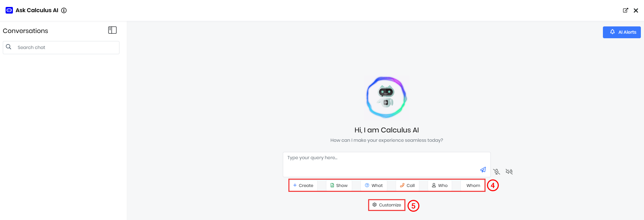Image resolution: width=644 pixels, height=220 pixels.
Task: Click the search magnifier icon in Conversations
Action: tap(9, 47)
